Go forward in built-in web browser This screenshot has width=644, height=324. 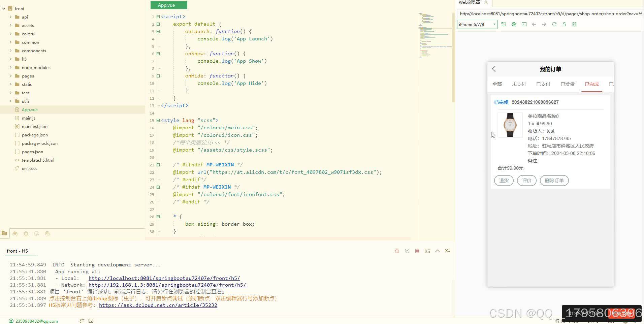544,24
